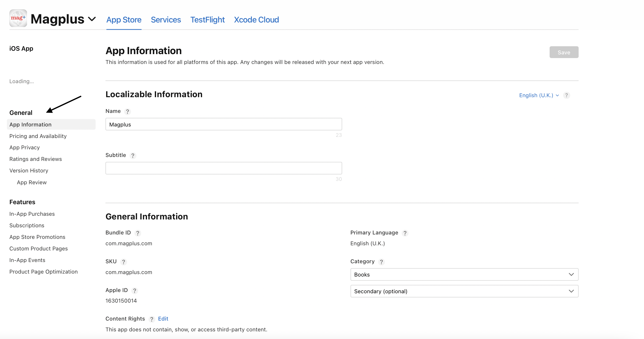Image resolution: width=644 pixels, height=339 pixels.
Task: Click the Apple ID value 1630150014
Action: 121,301
